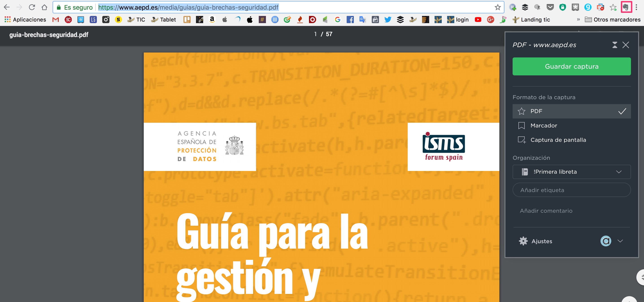Select Marcador capture format
The height and width of the screenshot is (302, 644).
tap(572, 125)
